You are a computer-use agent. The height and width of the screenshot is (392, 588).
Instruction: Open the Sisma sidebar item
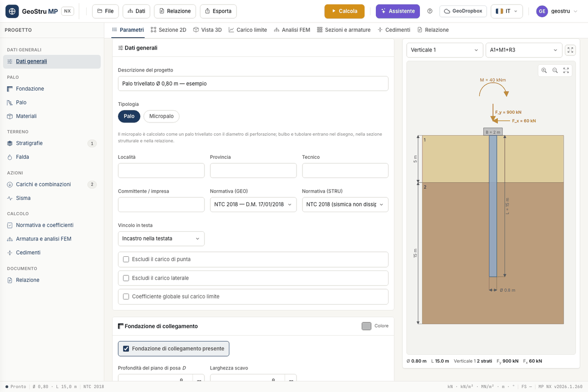52,198
